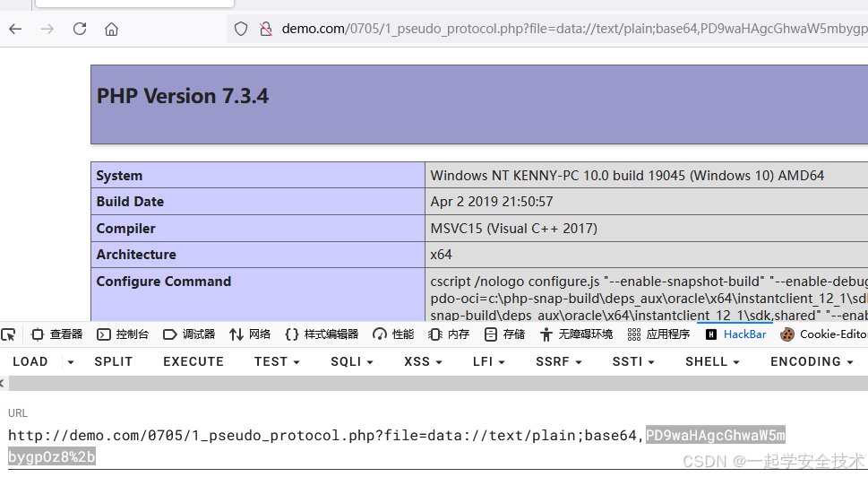
Task: Open the XSS dropdown menu
Action: [423, 361]
